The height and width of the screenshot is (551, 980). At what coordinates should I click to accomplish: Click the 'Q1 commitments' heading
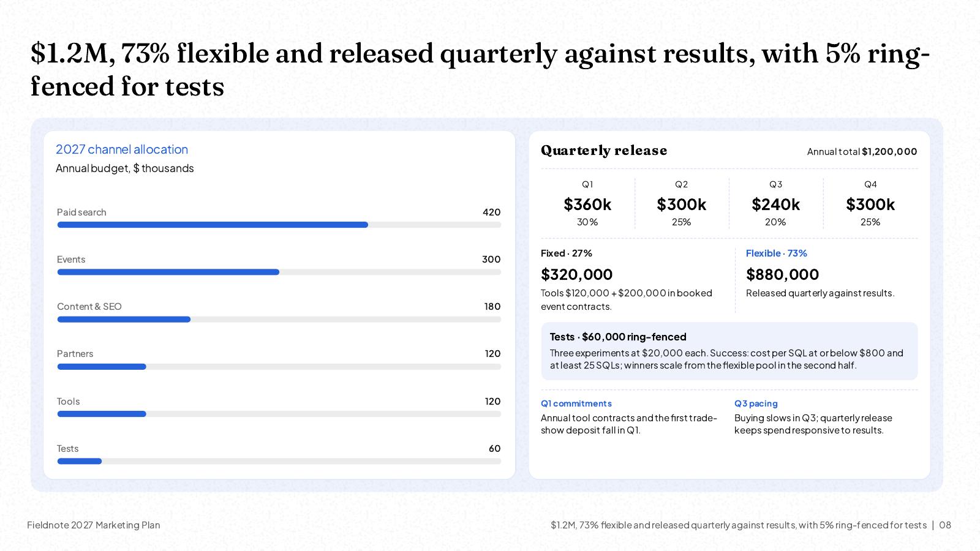(x=576, y=403)
